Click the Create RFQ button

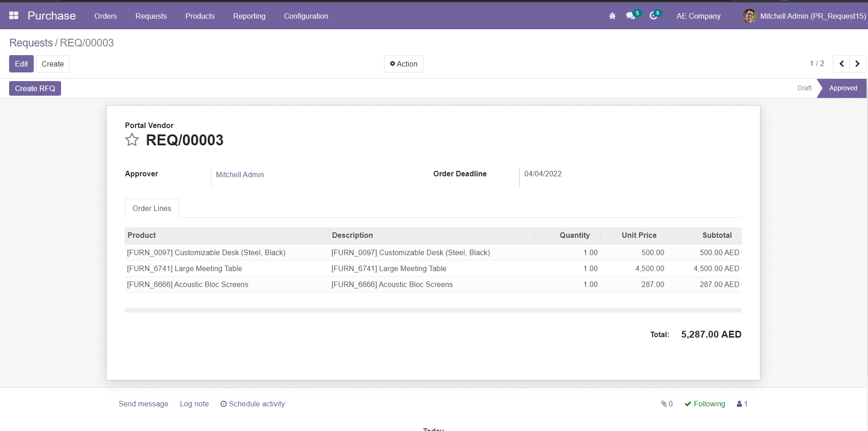[x=35, y=88]
